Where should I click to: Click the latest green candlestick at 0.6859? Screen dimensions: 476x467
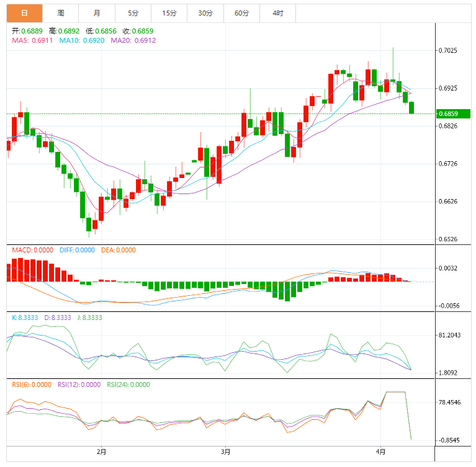411,108
